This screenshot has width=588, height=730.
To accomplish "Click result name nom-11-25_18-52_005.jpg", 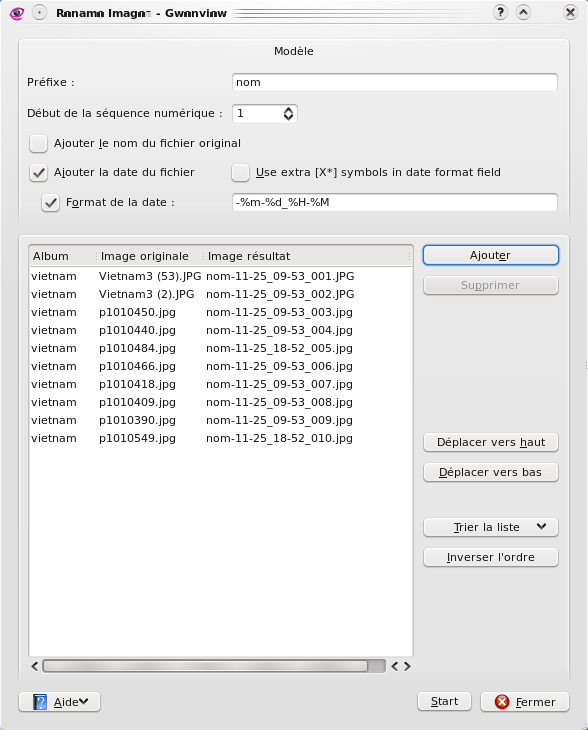I will [279, 349].
